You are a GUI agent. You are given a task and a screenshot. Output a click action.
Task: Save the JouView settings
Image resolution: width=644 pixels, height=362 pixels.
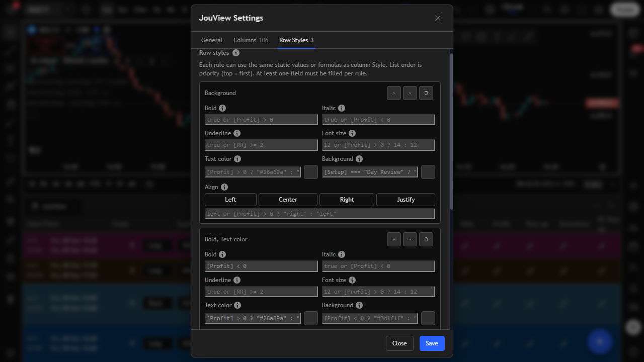pos(432,343)
